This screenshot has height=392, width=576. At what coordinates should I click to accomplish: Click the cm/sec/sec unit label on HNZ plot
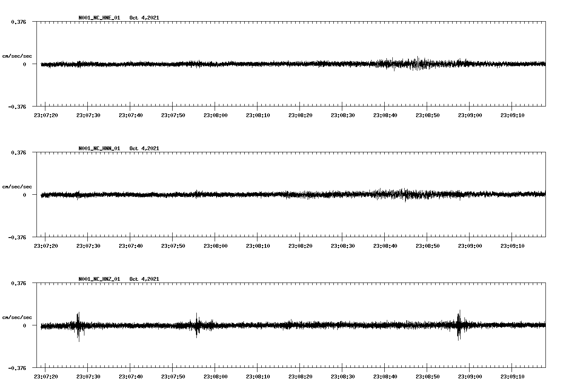[17, 317]
